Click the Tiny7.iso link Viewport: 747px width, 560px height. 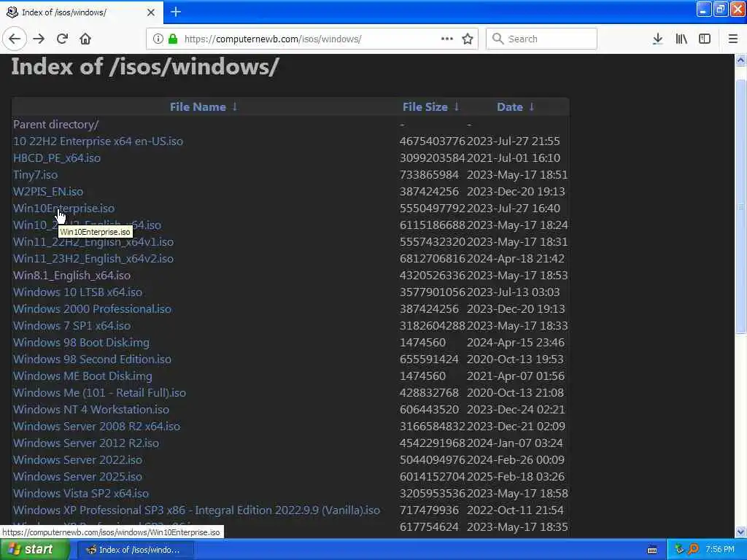[35, 175]
